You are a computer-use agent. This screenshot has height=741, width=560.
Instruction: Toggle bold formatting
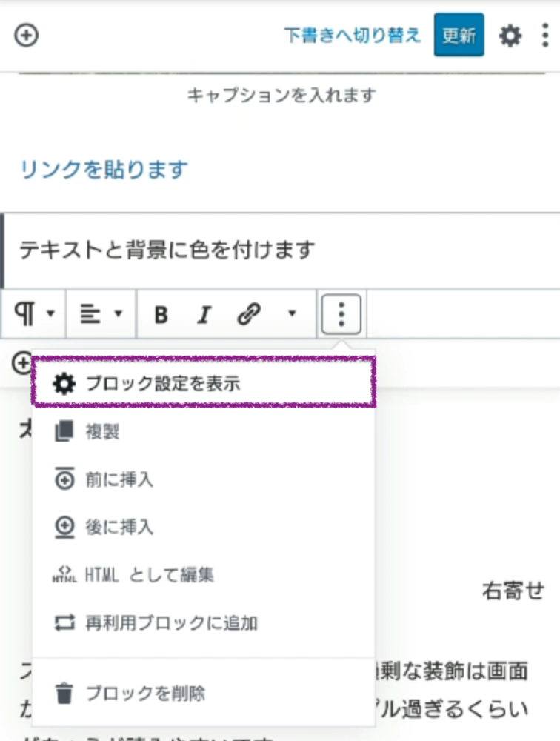[161, 315]
